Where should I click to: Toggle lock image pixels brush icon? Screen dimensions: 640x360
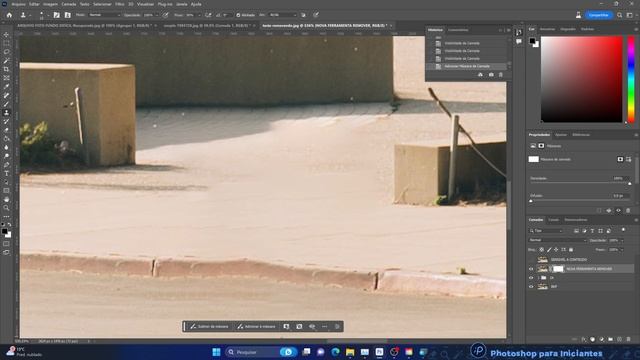(x=549, y=249)
